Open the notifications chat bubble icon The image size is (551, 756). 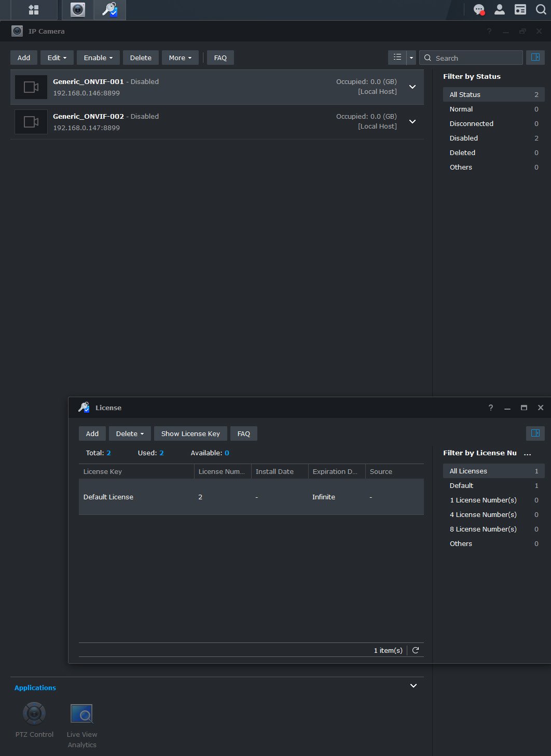[x=479, y=10]
